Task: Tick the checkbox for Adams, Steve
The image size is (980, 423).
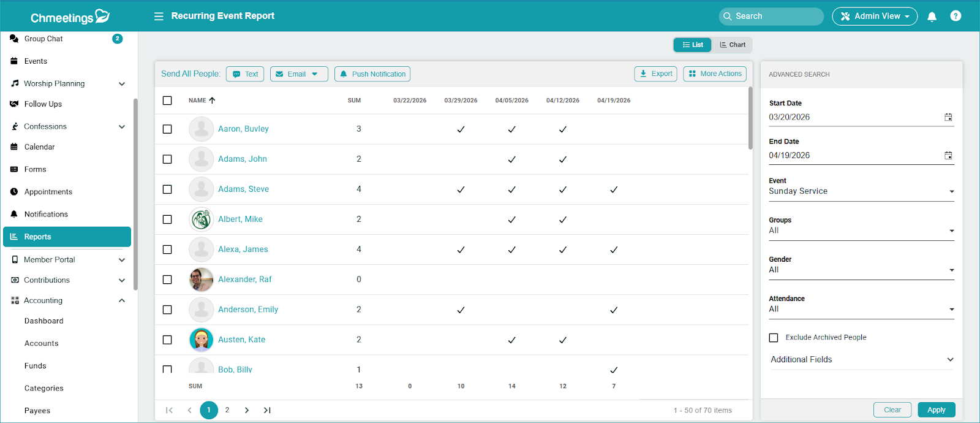Action: click(167, 189)
